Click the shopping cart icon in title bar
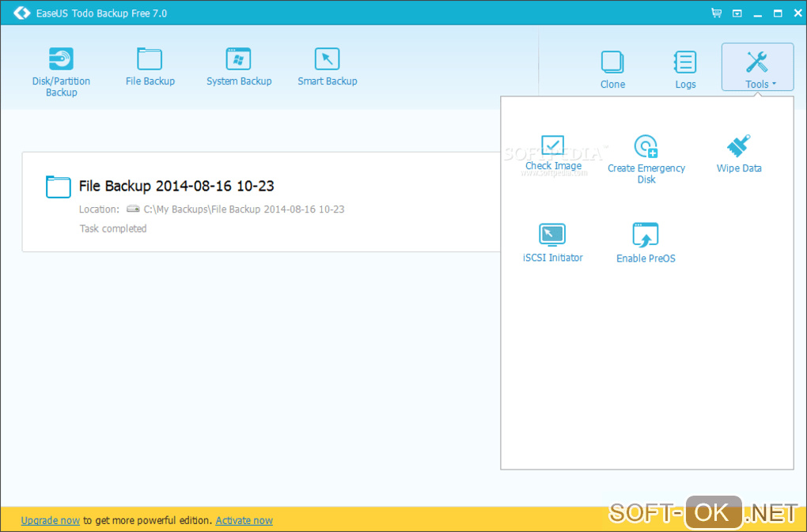This screenshot has width=807, height=532. (716, 13)
